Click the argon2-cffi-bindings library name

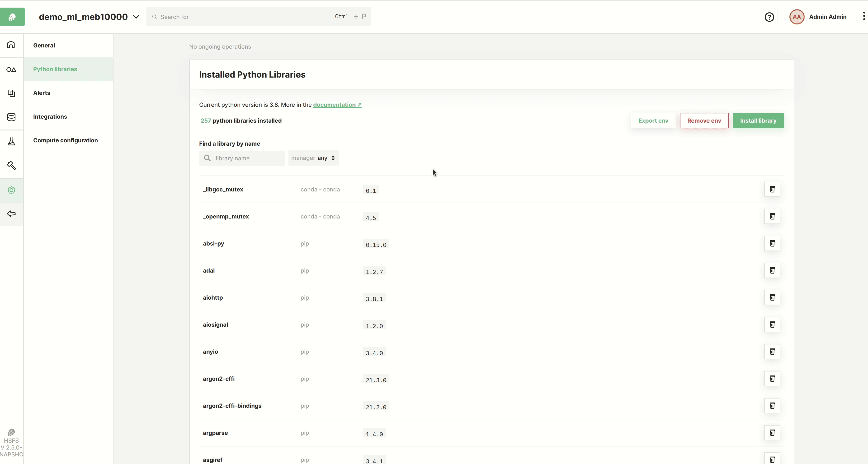click(x=232, y=406)
